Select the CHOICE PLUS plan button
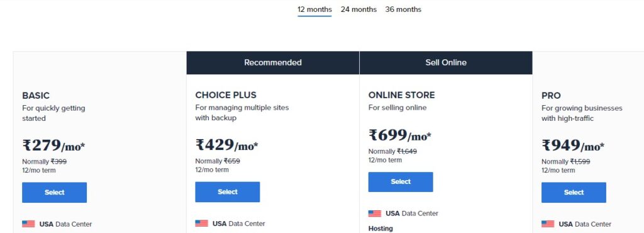 click(228, 192)
